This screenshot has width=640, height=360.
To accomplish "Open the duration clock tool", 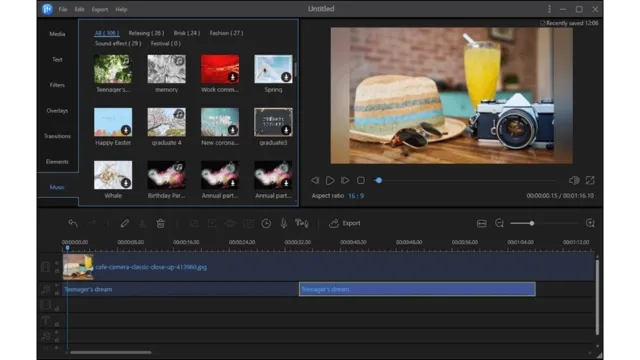I will click(266, 223).
